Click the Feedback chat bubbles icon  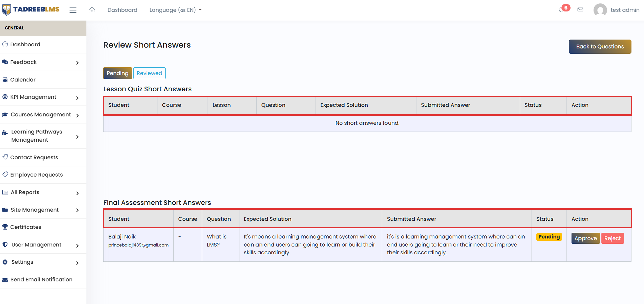[5, 62]
